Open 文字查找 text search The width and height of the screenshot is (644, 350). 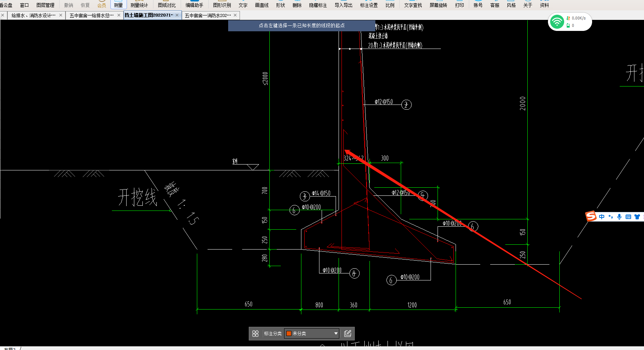(x=413, y=5)
